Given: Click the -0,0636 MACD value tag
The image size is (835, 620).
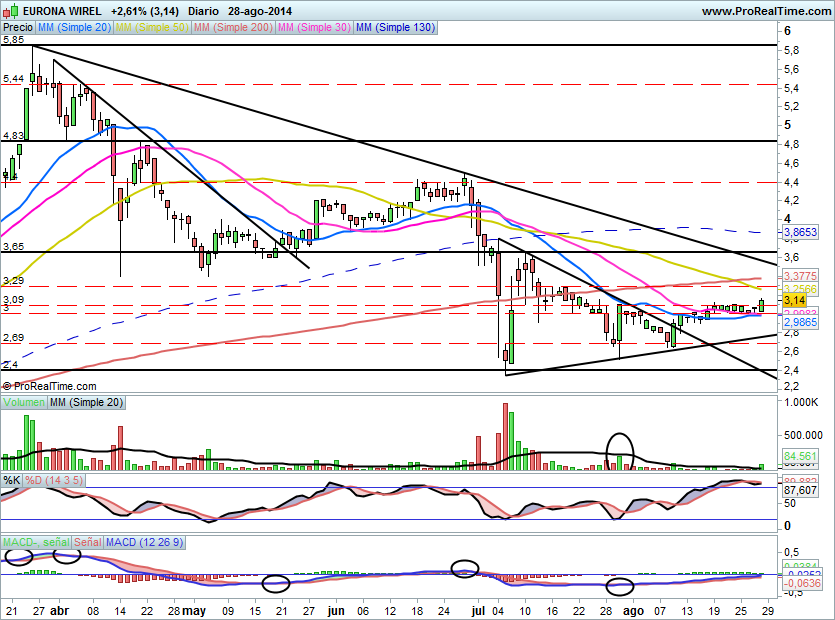Looking at the screenshot, I should [x=802, y=583].
